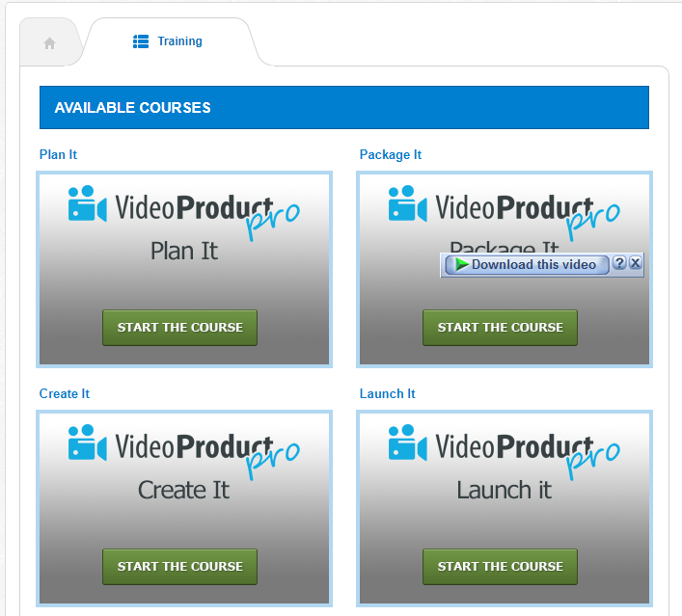The height and width of the screenshot is (616, 682).
Task: Close the download video overlay
Action: (635, 262)
